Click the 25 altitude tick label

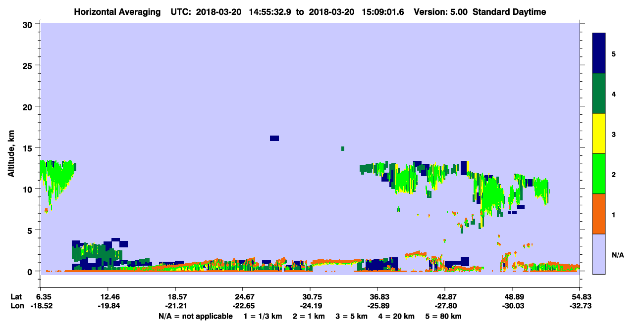click(x=28, y=65)
